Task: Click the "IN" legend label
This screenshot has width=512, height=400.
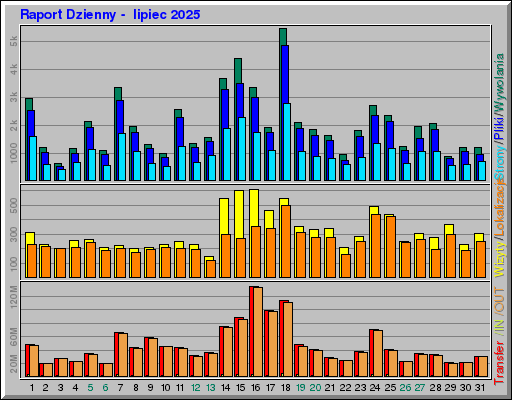Action: point(500,325)
